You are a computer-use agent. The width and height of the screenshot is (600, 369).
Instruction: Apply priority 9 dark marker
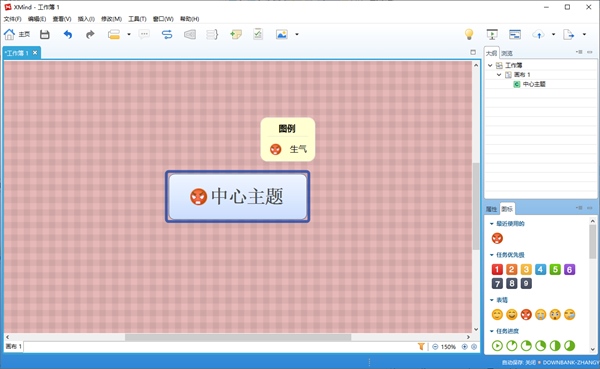coord(526,284)
